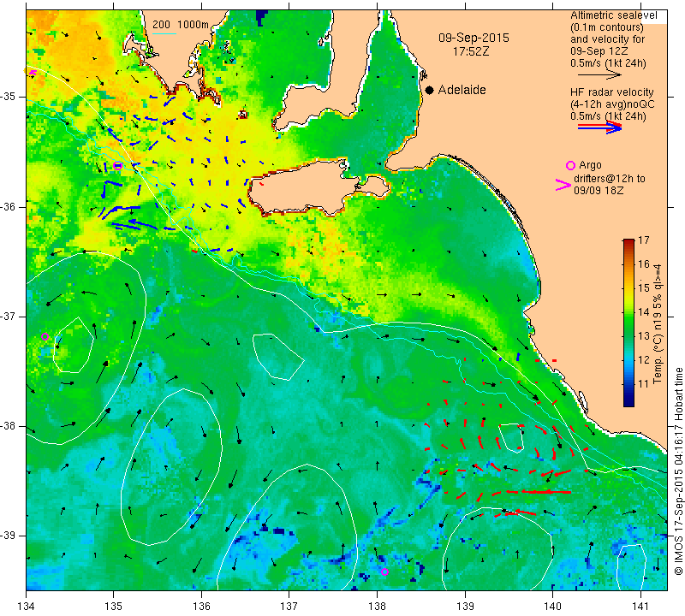The width and height of the screenshot is (685, 616).
Task: Click the latitude axis label -36
Action: click(8, 206)
